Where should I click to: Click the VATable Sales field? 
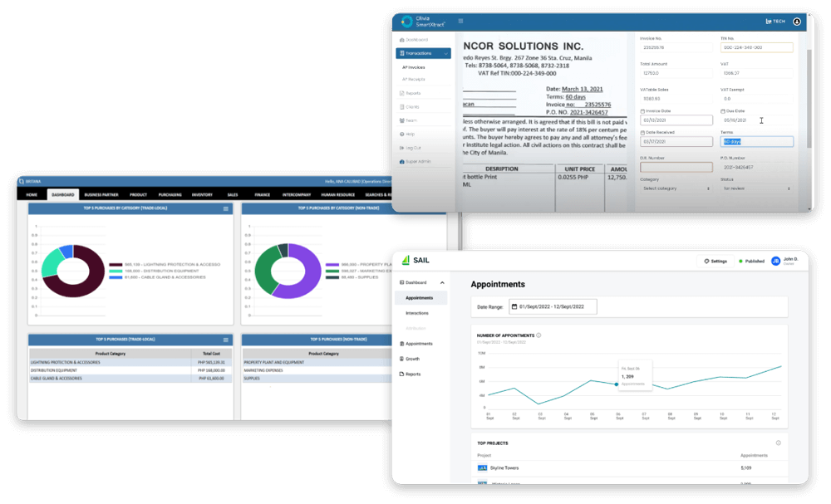point(676,99)
